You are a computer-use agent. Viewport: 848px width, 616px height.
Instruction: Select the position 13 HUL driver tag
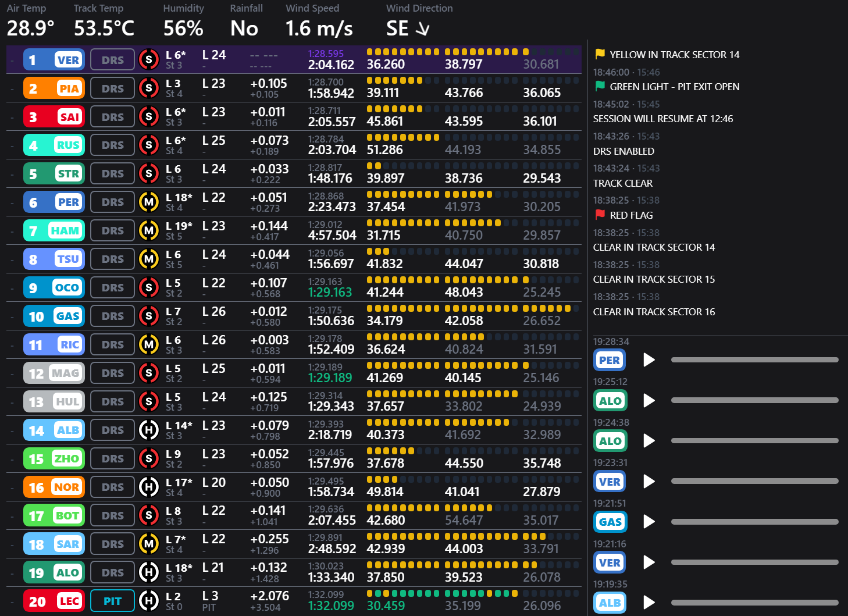coord(54,401)
